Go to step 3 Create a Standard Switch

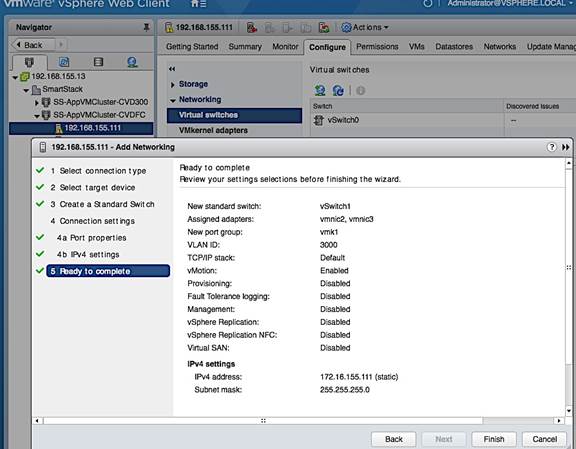point(102,204)
